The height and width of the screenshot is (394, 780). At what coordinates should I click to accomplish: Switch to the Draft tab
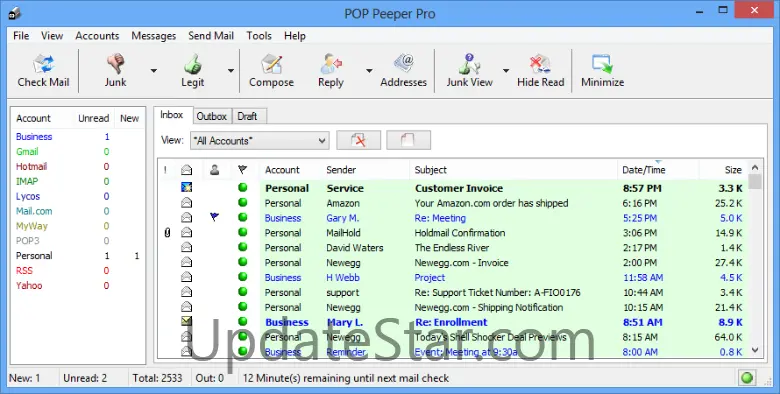pos(247,116)
